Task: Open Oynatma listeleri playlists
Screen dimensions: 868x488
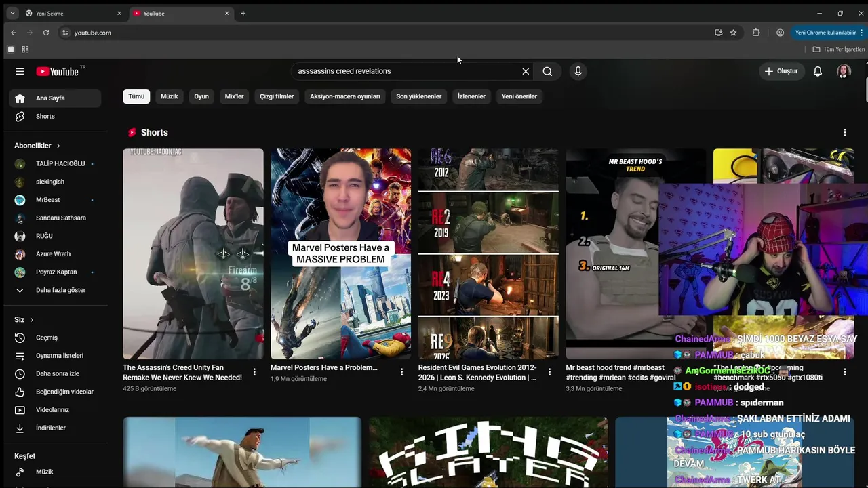Action: click(55, 356)
